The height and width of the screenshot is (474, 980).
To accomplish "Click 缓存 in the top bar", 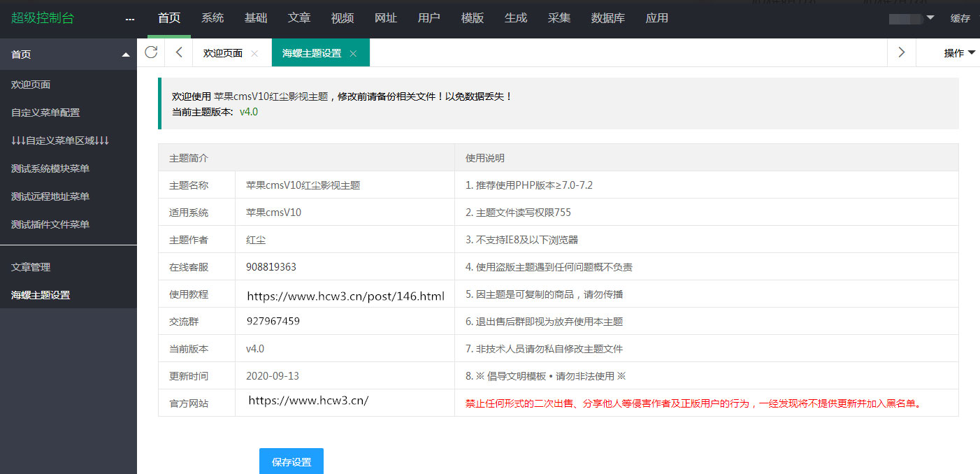I will coord(960,19).
